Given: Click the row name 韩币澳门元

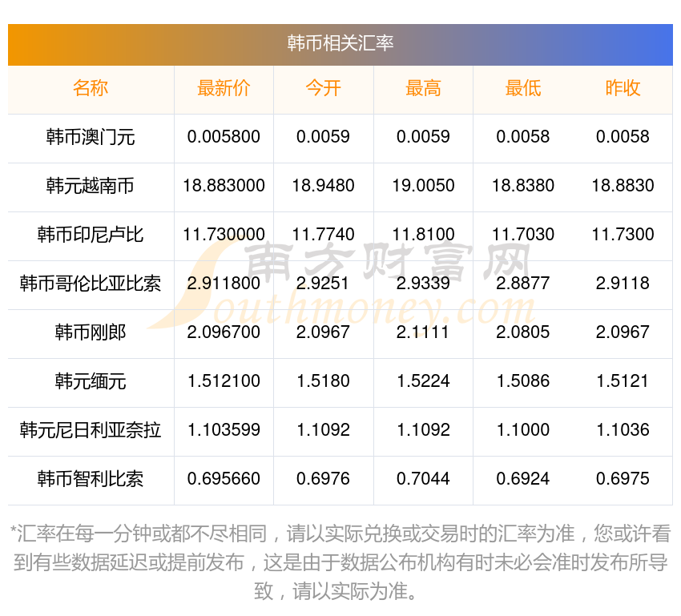Looking at the screenshot, I should coord(91,137).
